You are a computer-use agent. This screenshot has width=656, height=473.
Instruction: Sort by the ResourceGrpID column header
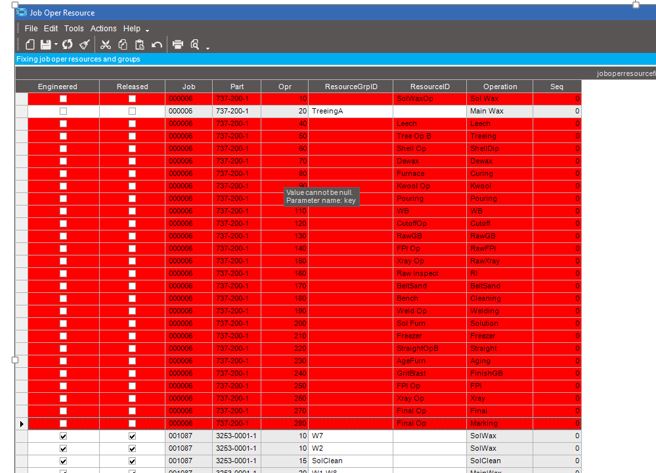351,87
